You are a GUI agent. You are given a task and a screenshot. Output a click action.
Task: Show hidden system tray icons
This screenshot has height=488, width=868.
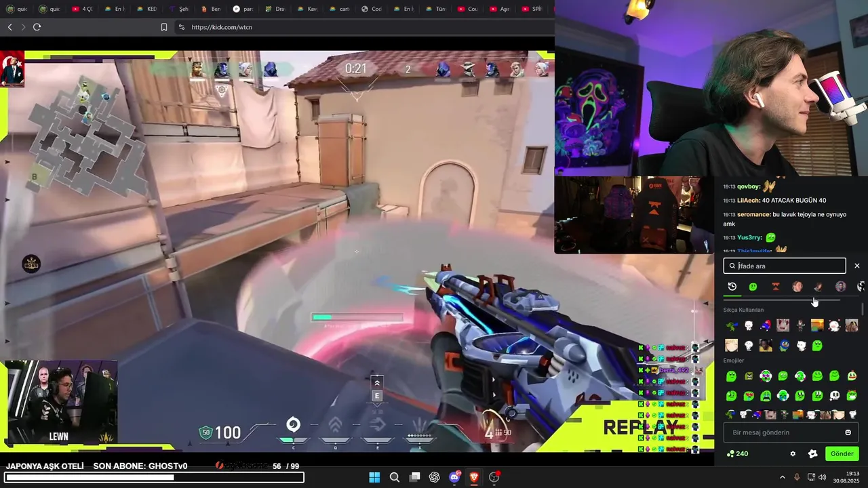tap(782, 477)
